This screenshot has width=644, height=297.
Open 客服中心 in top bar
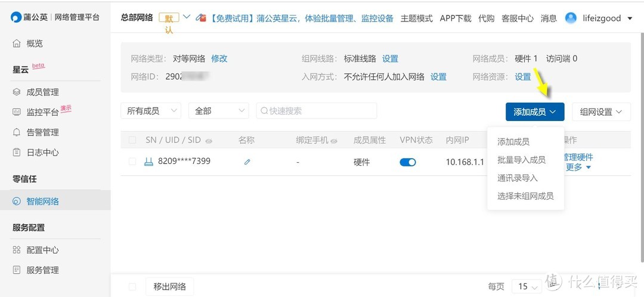click(x=518, y=18)
